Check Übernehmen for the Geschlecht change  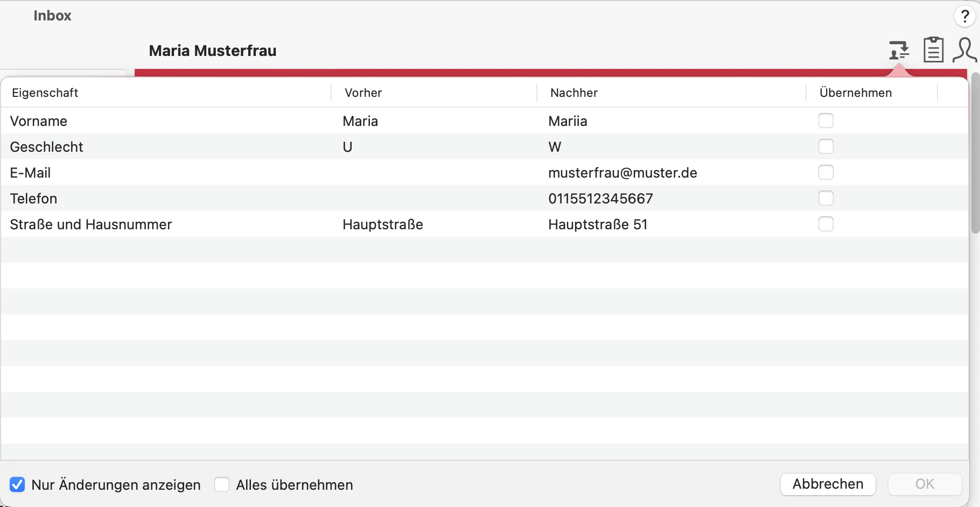tap(826, 146)
